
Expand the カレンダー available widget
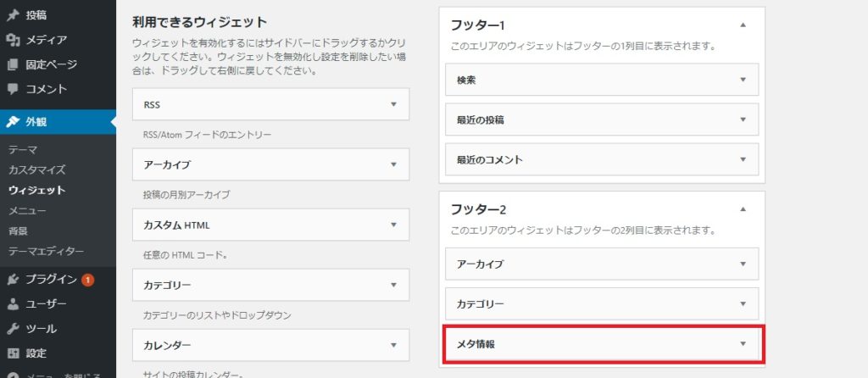click(270, 345)
